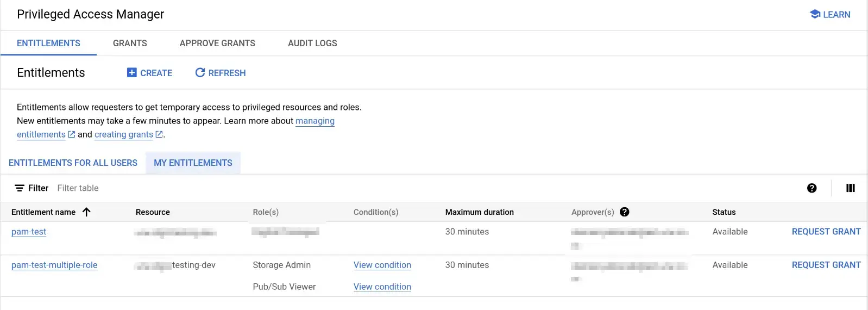Request grant for pam-test
The width and height of the screenshot is (868, 310).
826,232
